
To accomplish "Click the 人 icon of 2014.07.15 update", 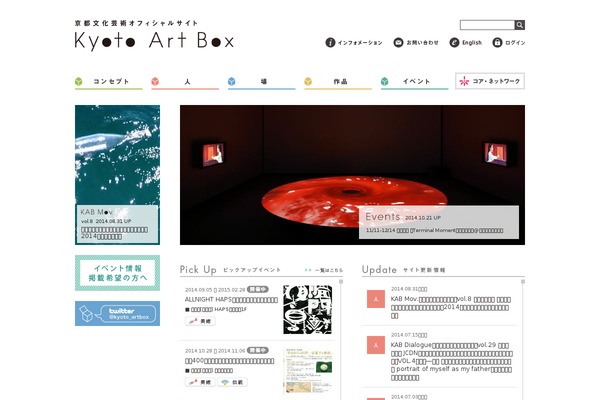I will pyautogui.click(x=376, y=345).
